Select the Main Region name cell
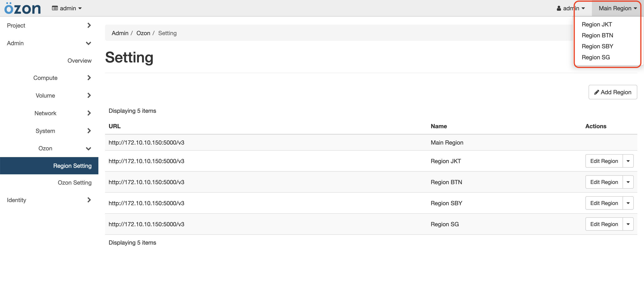 (447, 142)
